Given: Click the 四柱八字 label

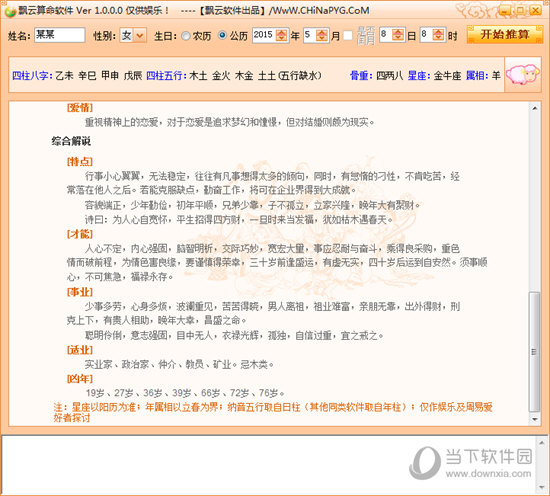Looking at the screenshot, I should coord(32,75).
